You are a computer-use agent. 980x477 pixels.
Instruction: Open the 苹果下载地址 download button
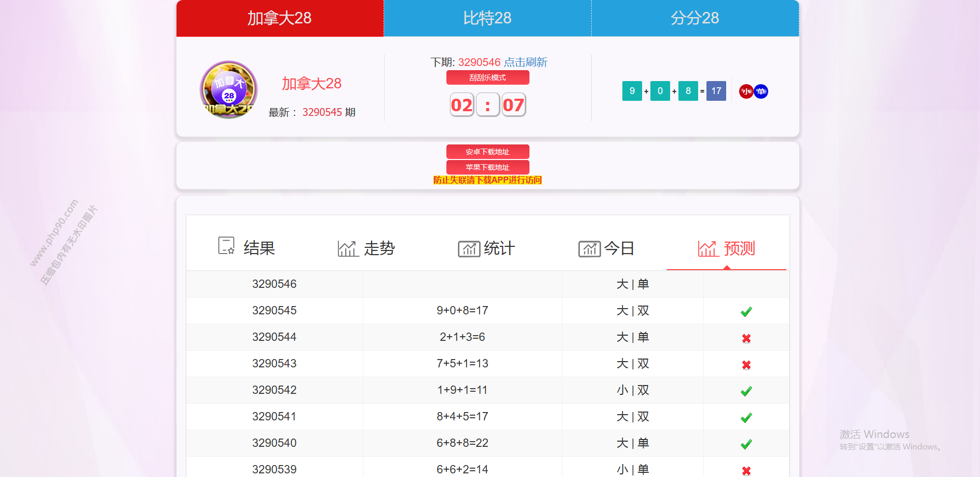(487, 167)
